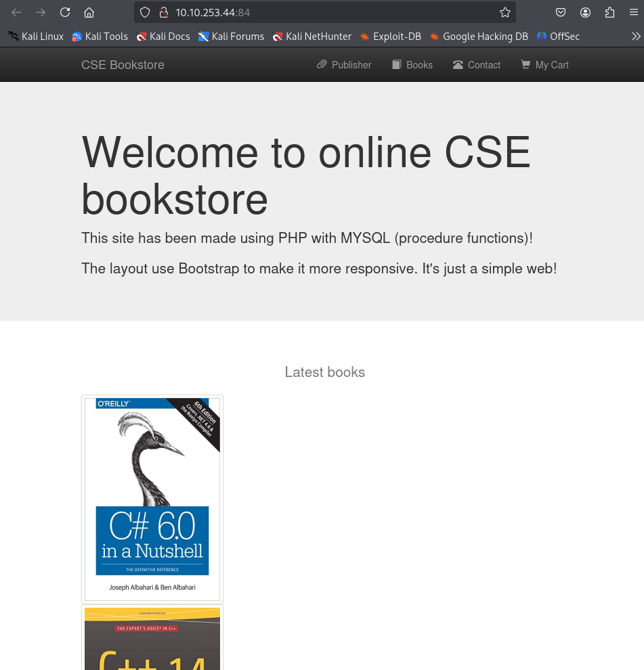644x670 pixels.
Task: Click the Bootstrap layout description line
Action: 319,269
